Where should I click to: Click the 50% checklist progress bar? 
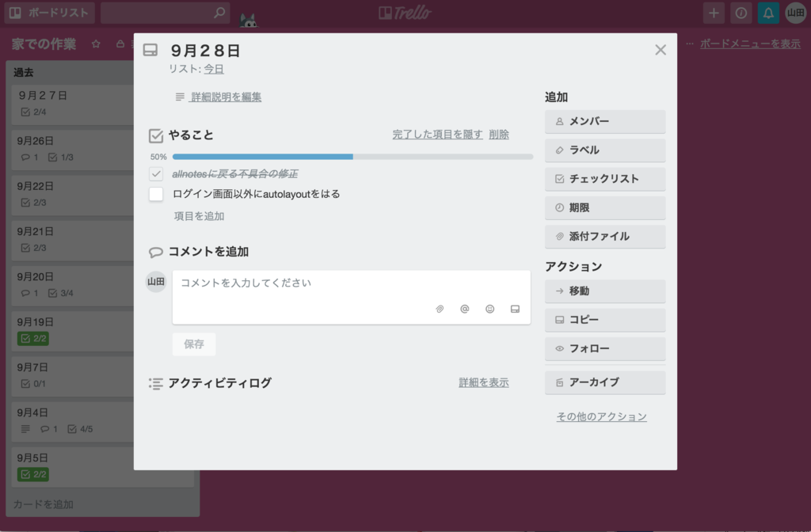(x=352, y=157)
